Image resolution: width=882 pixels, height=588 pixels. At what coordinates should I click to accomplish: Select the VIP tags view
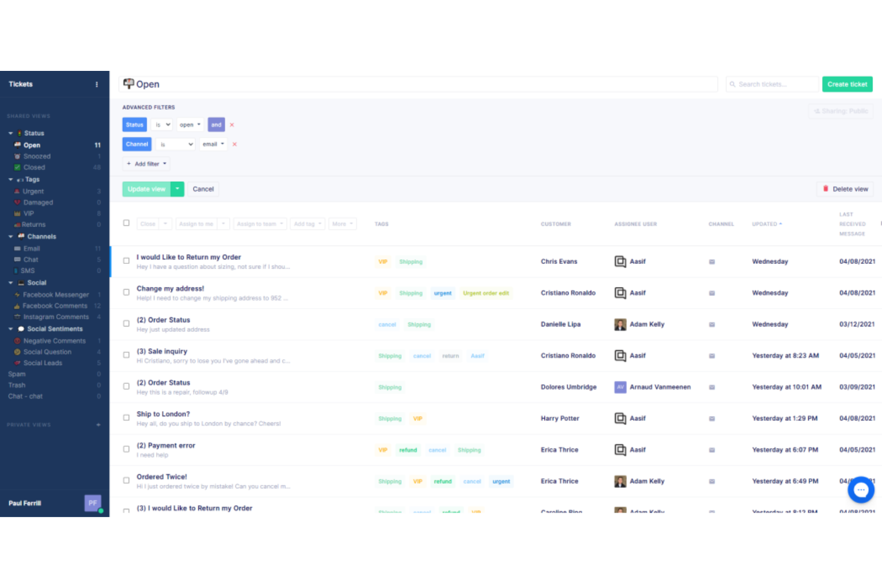[x=27, y=213]
